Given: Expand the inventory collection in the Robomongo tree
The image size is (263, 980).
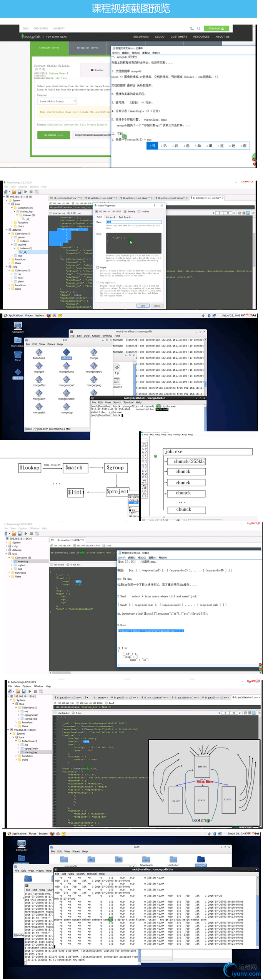Looking at the screenshot, I should [12, 562].
